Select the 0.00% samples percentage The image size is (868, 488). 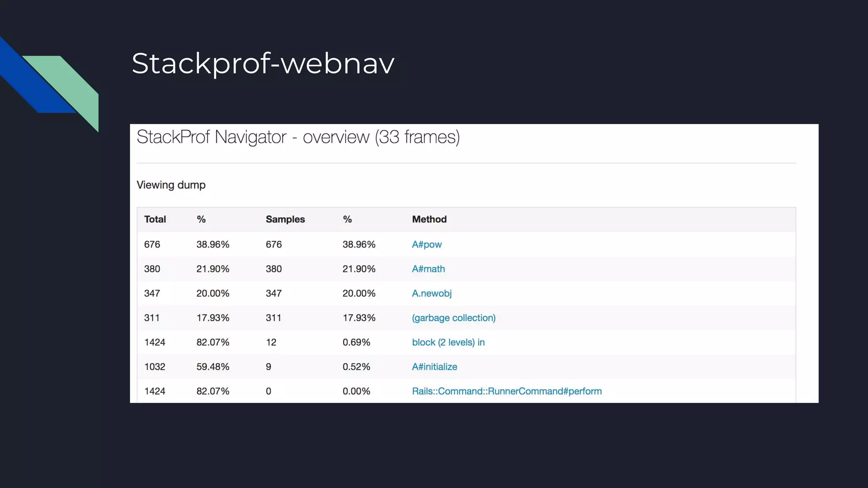click(356, 391)
